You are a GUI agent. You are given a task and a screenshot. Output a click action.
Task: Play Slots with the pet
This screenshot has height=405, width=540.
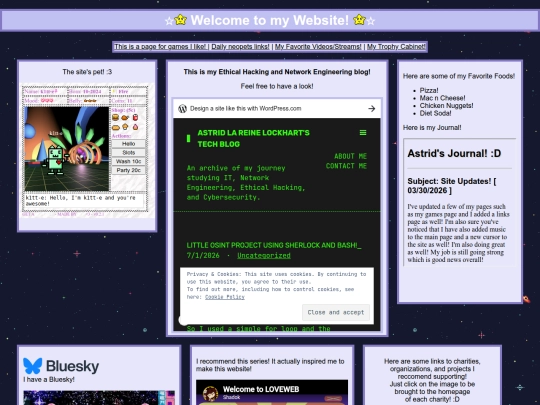click(128, 153)
